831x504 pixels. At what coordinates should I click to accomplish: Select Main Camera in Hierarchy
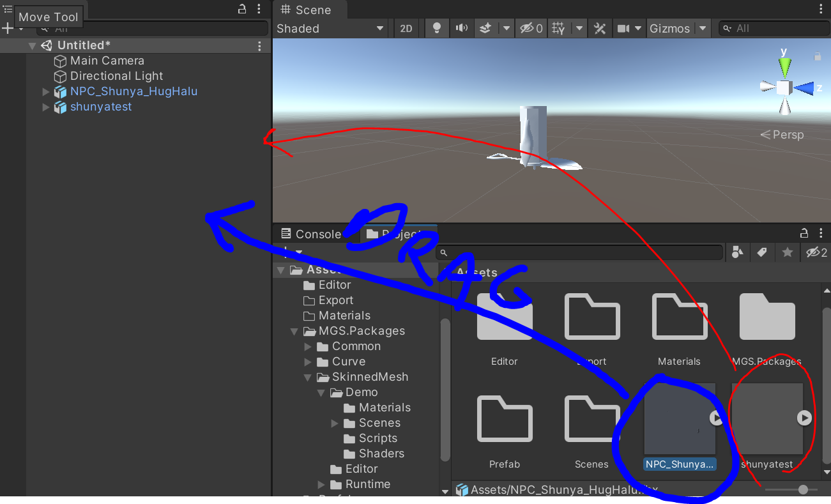tap(107, 61)
